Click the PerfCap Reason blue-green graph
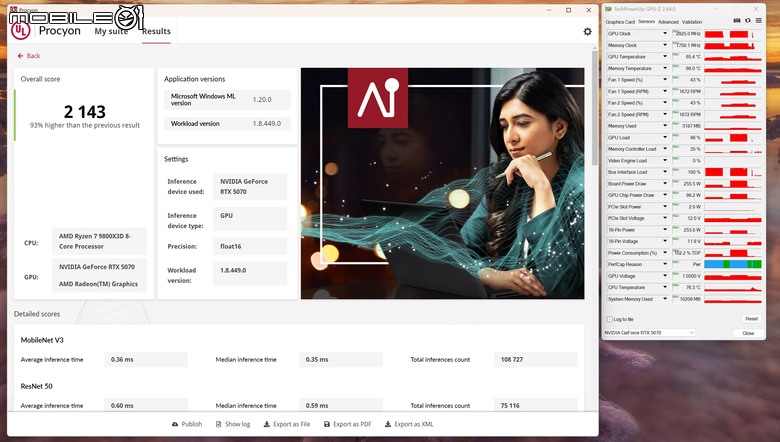Screen dimensions: 780x442 coord(733,264)
